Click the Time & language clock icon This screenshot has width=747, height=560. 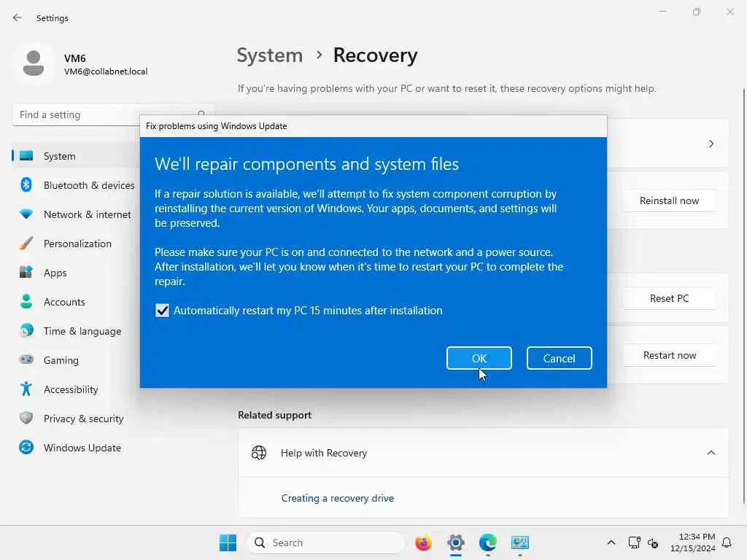[x=26, y=331]
